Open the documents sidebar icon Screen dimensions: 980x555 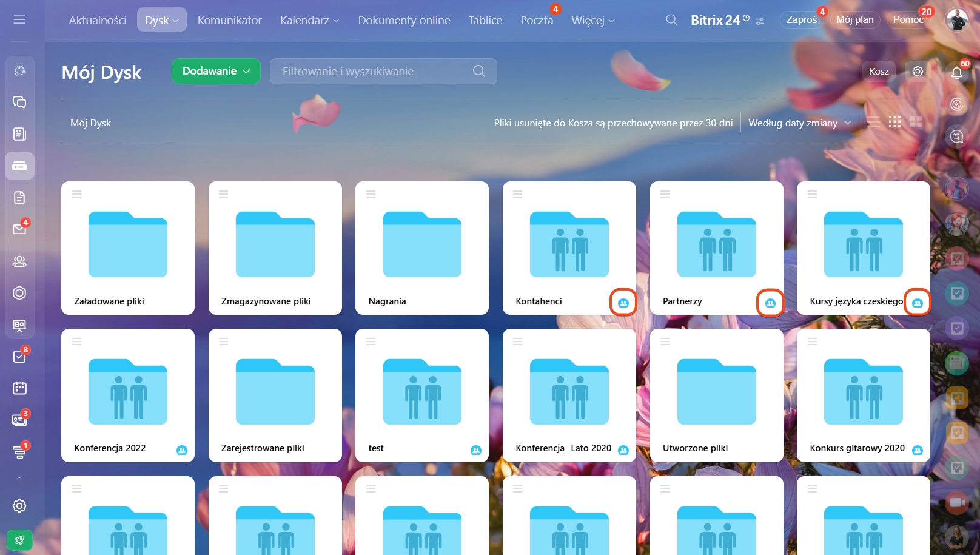19,198
